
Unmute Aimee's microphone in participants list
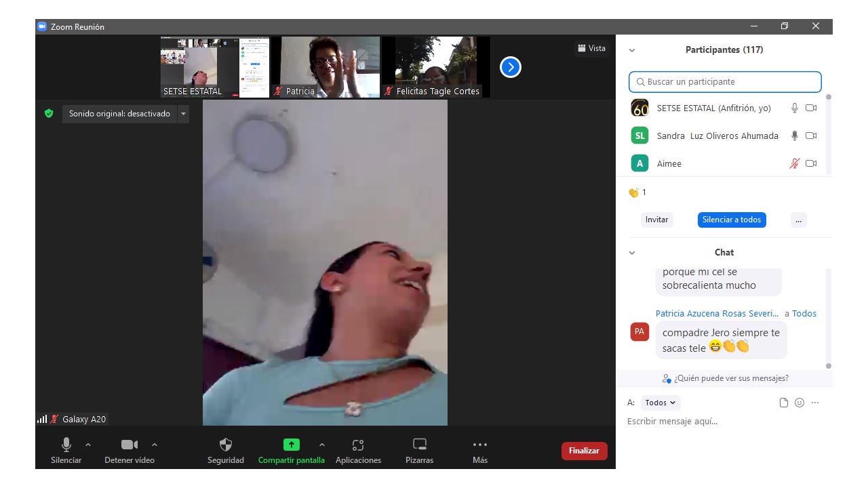795,163
